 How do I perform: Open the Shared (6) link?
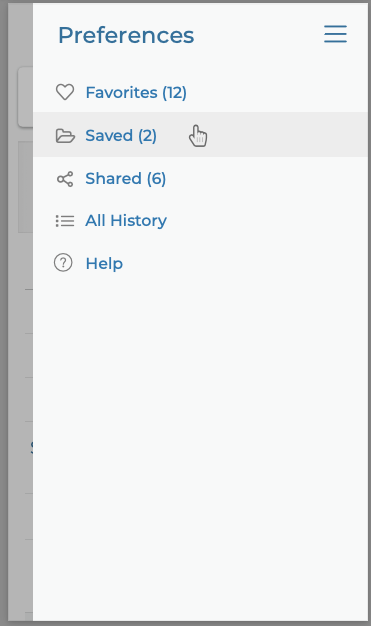[126, 178]
